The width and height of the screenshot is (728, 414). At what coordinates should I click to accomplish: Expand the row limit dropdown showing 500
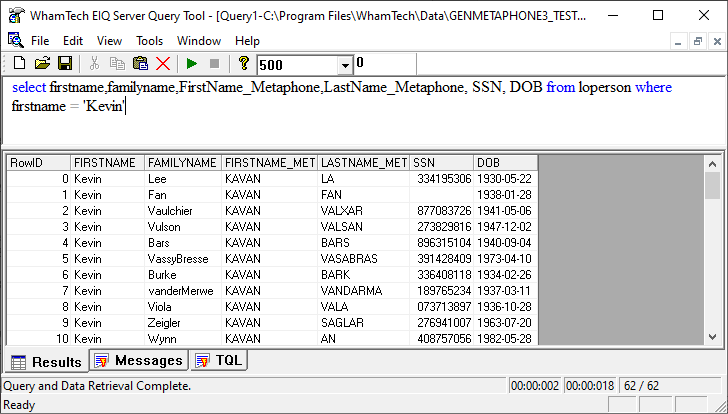pyautogui.click(x=345, y=65)
